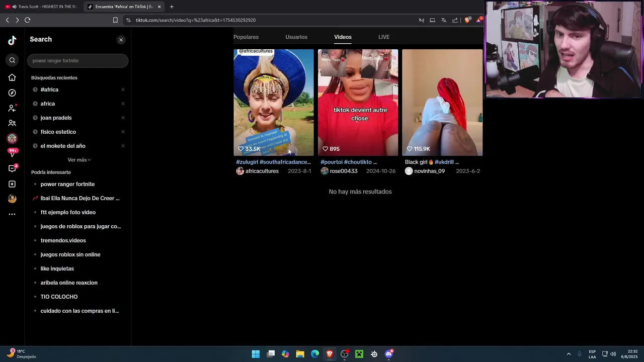
Task: Delete 'fisico estetico' recent search
Action: pos(123,132)
